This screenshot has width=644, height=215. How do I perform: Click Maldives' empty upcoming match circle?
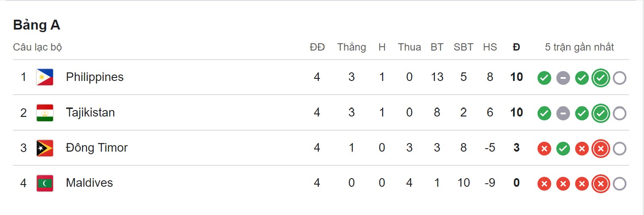tap(619, 184)
